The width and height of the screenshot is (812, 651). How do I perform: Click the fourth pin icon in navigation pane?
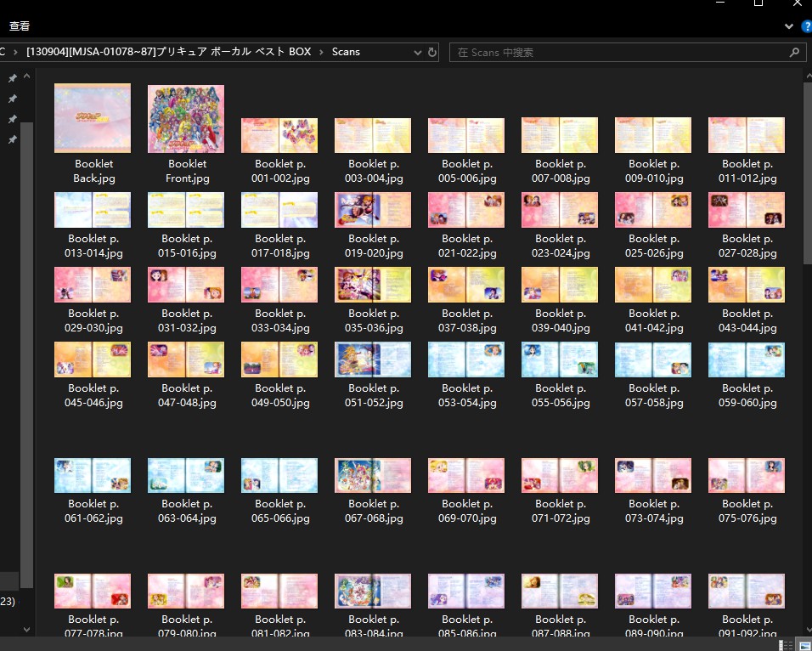(13, 139)
